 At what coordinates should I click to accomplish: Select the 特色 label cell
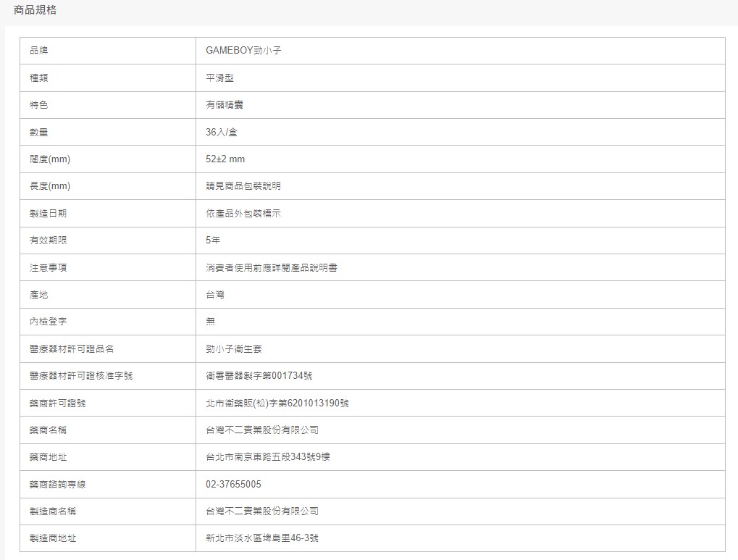coord(108,105)
